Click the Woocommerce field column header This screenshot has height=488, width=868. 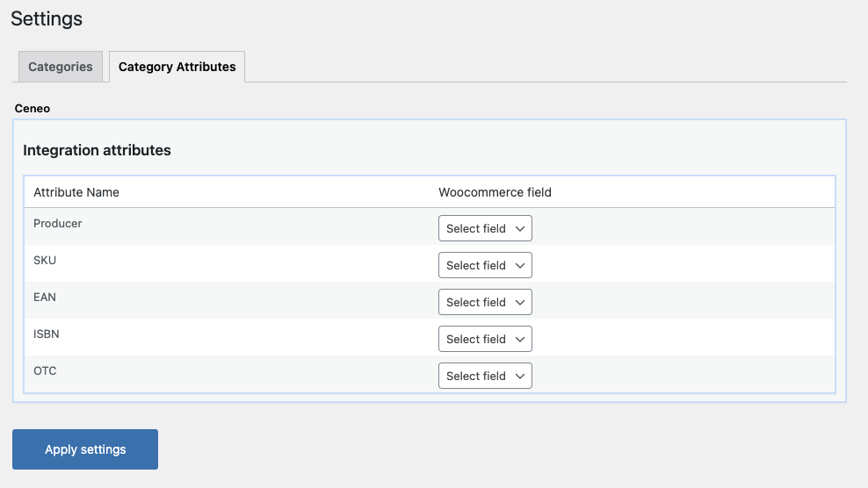pos(495,192)
